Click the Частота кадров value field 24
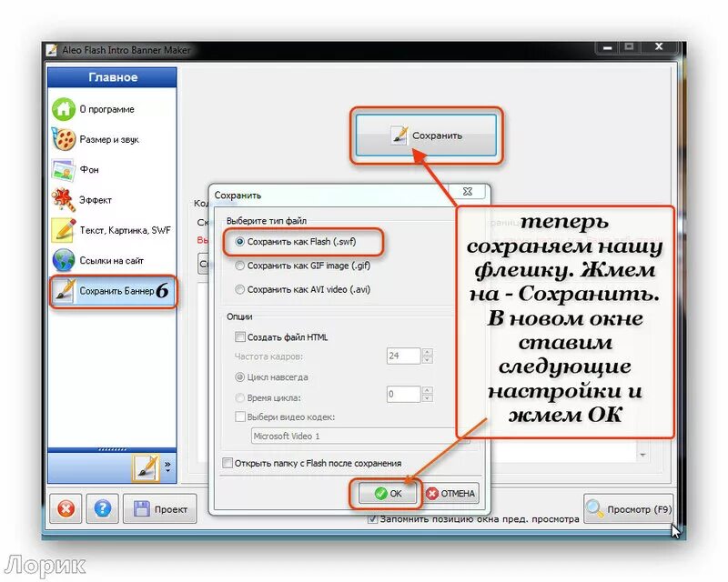Image resolution: width=728 pixels, height=582 pixels. 403,356
